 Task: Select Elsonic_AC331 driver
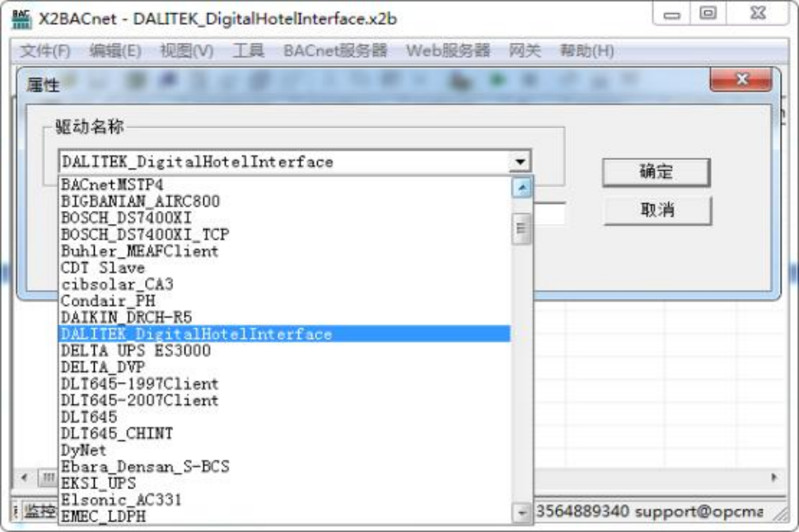tap(284, 499)
